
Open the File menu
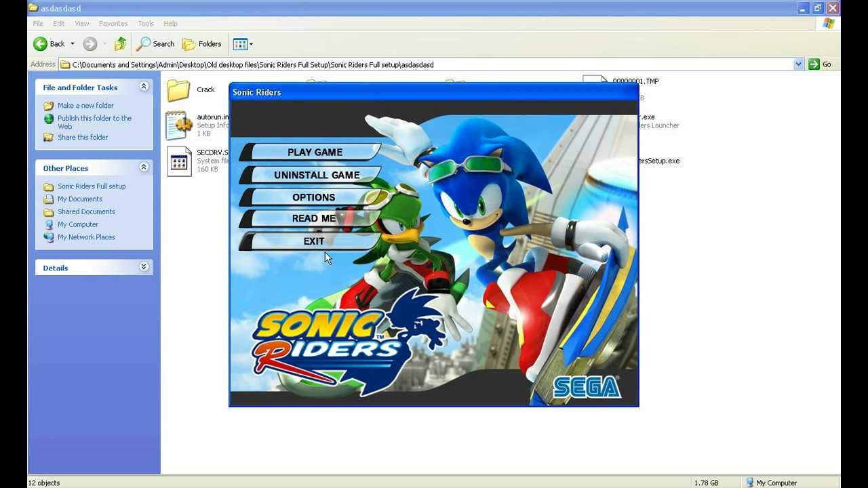click(x=38, y=24)
